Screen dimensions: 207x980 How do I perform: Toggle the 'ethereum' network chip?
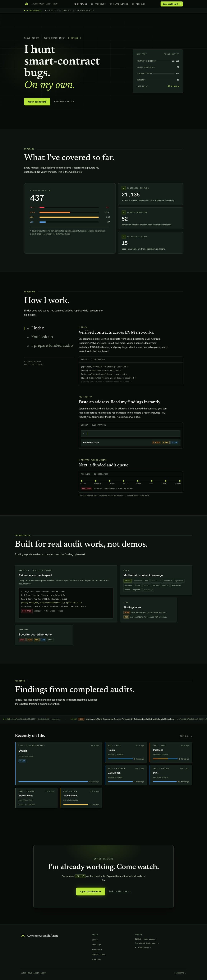coord(138,581)
